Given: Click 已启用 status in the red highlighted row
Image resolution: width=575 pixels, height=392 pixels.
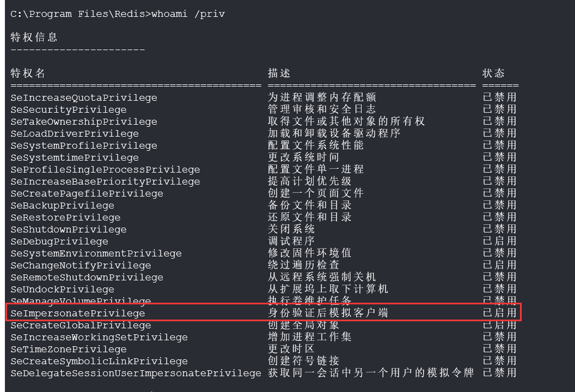Looking at the screenshot, I should tap(499, 313).
